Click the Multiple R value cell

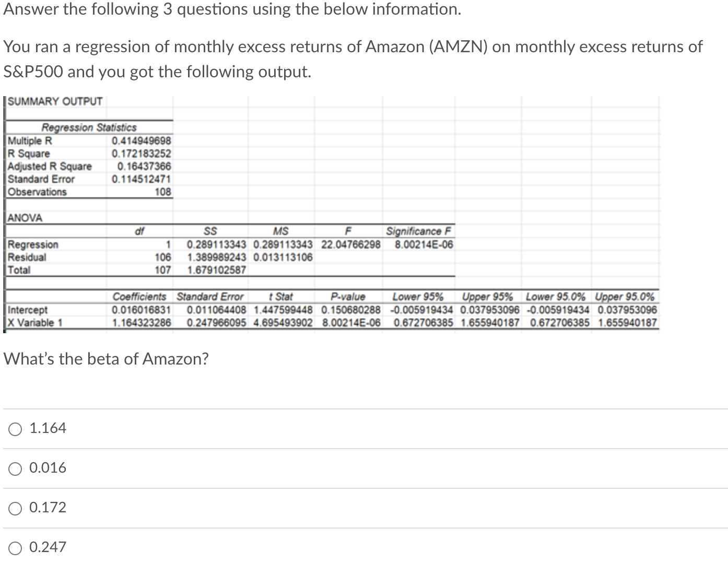tap(142, 140)
